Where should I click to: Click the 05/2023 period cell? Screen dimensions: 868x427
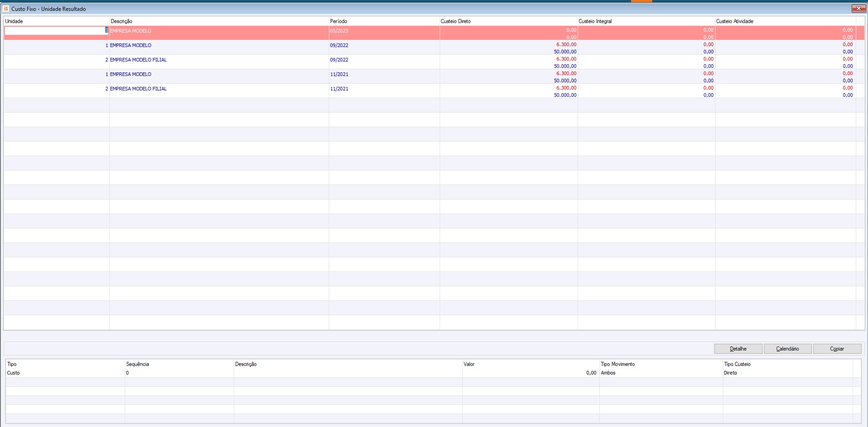click(x=339, y=31)
